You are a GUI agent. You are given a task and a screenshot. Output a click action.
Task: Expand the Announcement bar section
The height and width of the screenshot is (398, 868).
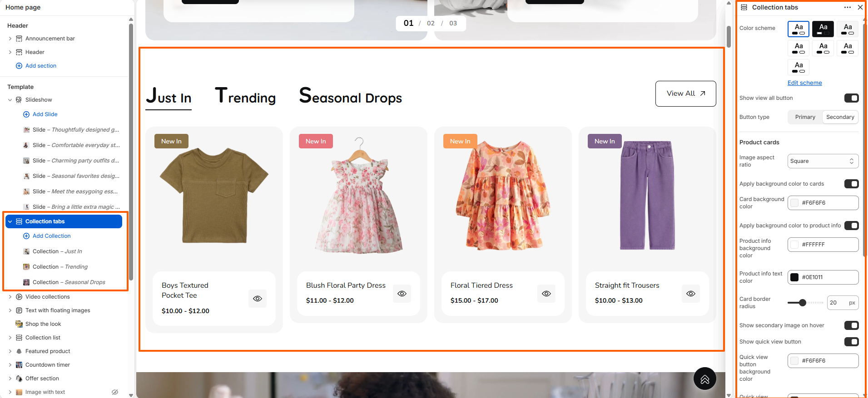point(10,39)
